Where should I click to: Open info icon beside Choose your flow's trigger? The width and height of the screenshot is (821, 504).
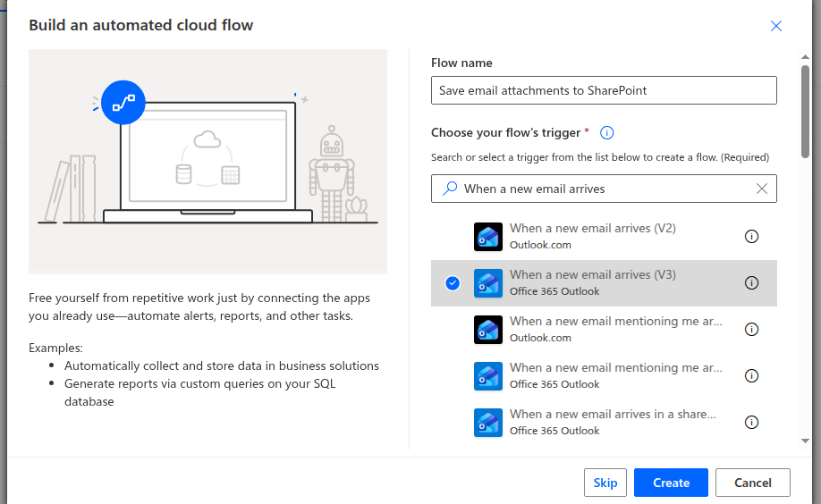pyautogui.click(x=607, y=132)
